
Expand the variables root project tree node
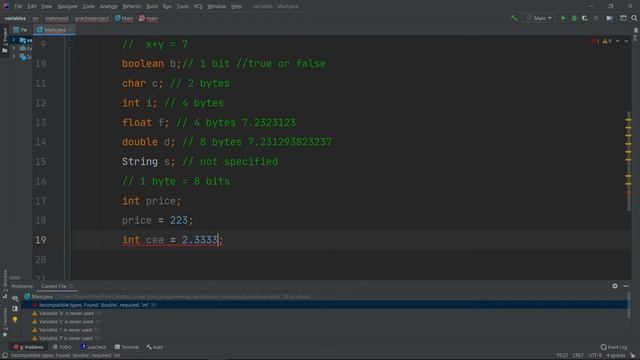point(13,40)
